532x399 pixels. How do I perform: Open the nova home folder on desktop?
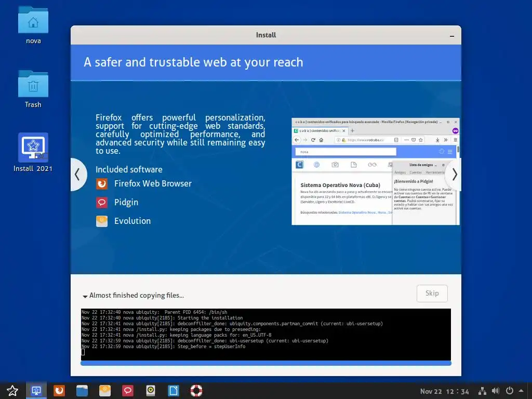(33, 25)
